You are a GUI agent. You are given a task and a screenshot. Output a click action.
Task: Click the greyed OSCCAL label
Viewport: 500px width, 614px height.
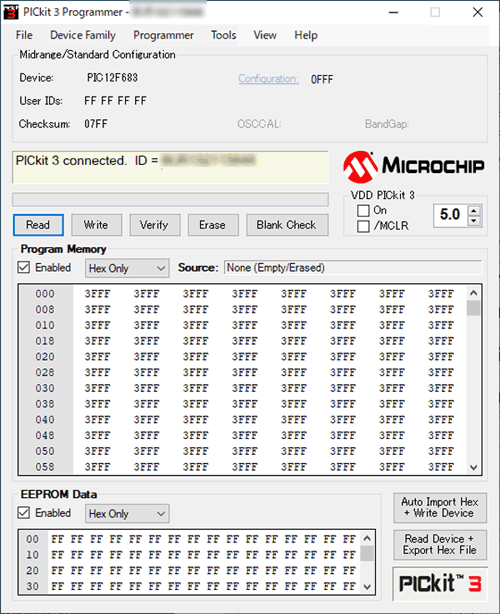[x=259, y=124]
